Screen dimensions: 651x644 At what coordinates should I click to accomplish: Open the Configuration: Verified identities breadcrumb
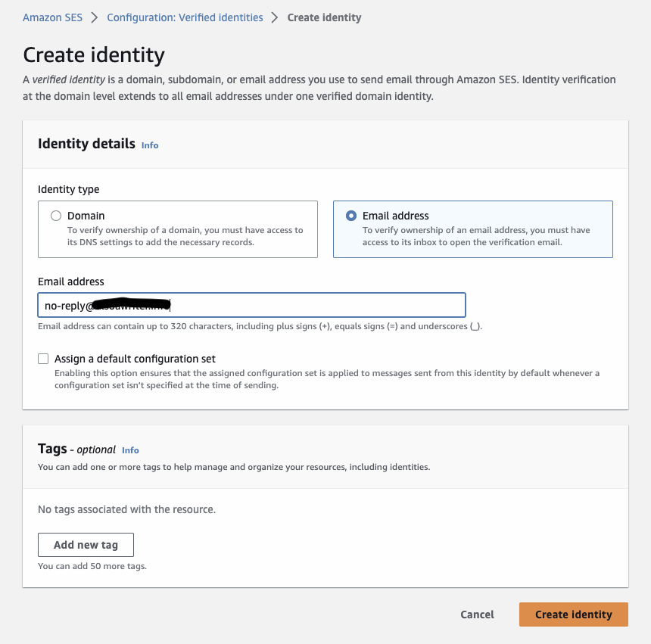185,17
